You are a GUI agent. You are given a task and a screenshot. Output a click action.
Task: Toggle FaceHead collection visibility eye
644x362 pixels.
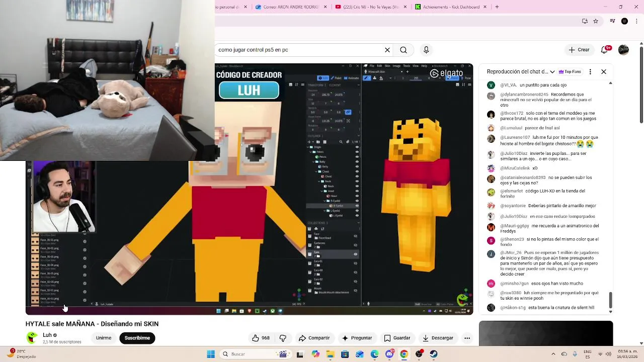(355, 236)
